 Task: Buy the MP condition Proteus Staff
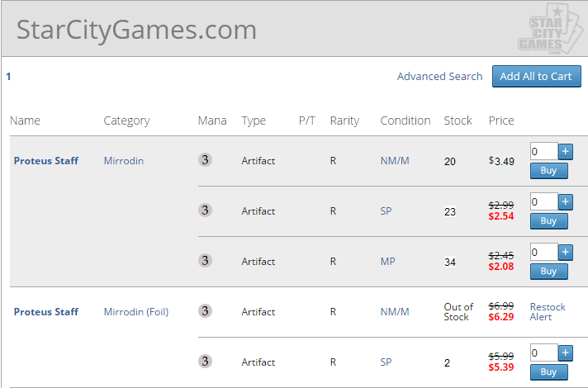click(548, 271)
